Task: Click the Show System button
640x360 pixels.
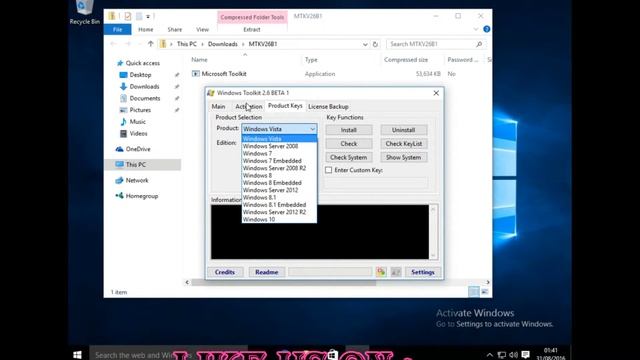Action: point(404,158)
